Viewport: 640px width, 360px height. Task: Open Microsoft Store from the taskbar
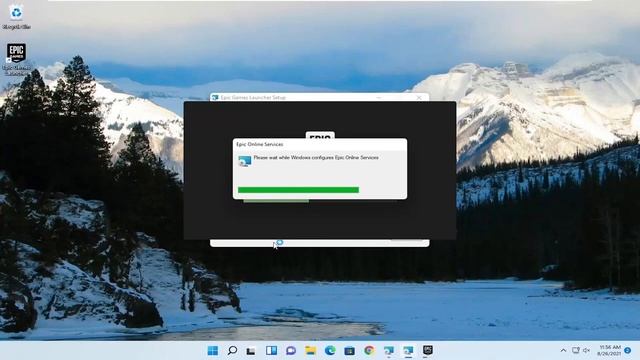point(349,350)
